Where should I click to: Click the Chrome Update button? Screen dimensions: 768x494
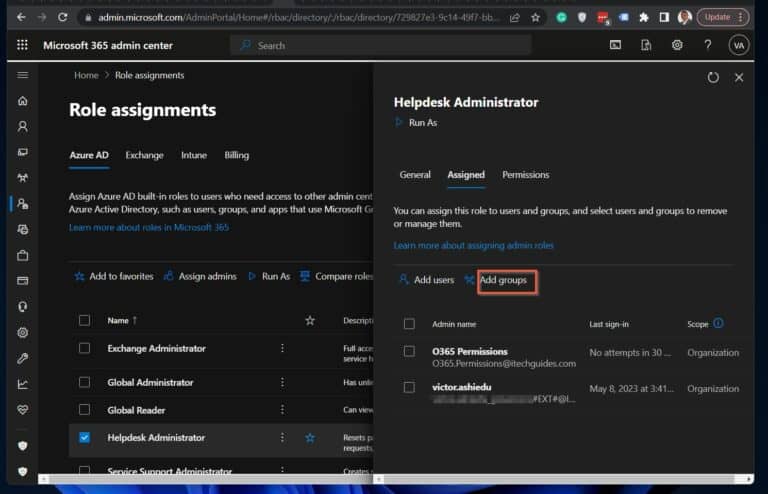[723, 17]
